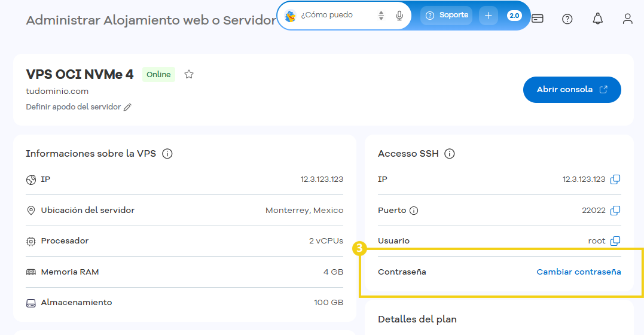Open Soporte help button
Image resolution: width=644 pixels, height=335 pixels.
(x=447, y=15)
